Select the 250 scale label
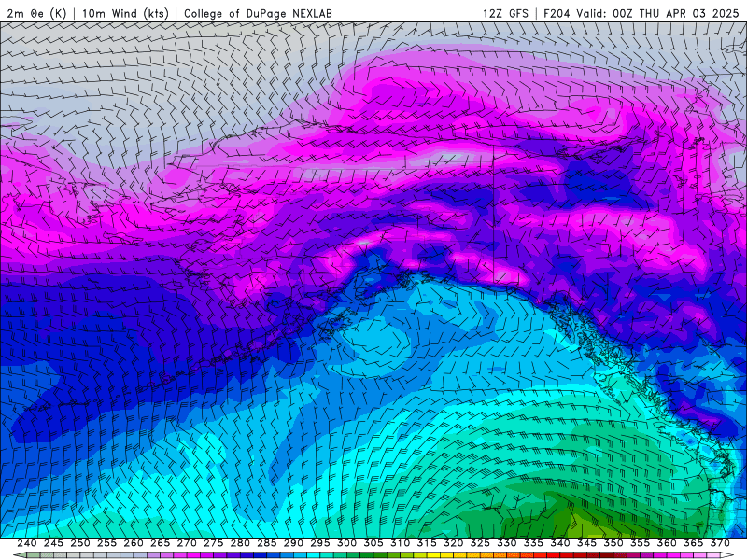This screenshot has width=747, height=560. tap(80, 543)
